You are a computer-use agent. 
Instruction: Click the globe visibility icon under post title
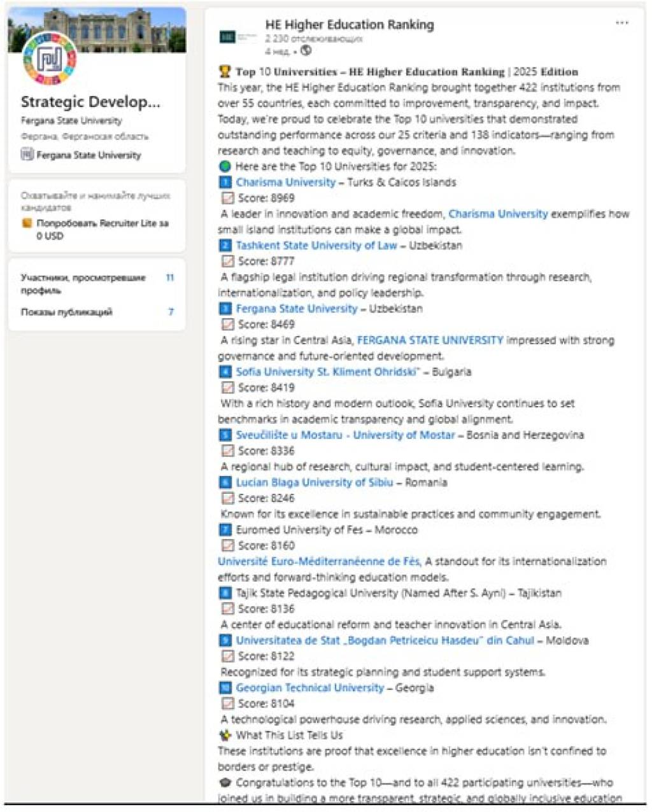coord(306,51)
